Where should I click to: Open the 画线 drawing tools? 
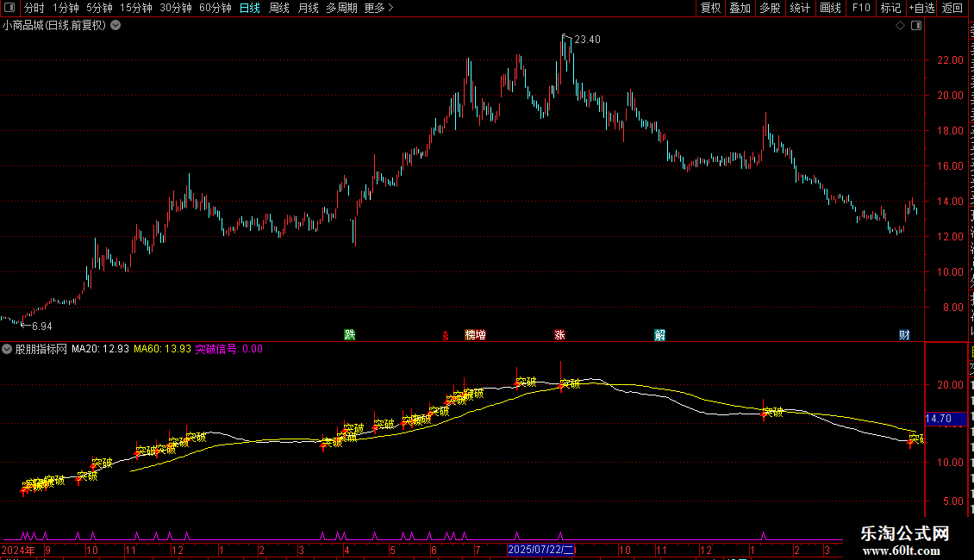(830, 8)
